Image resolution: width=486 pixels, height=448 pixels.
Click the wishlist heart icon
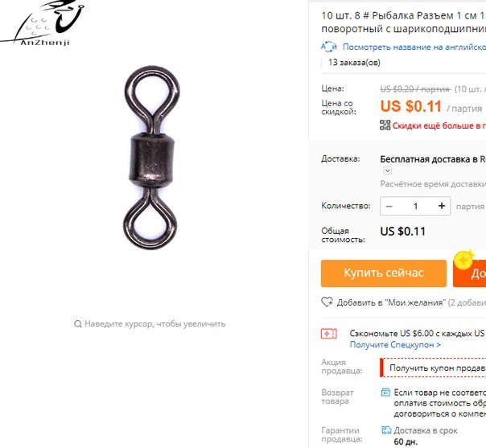click(x=327, y=302)
